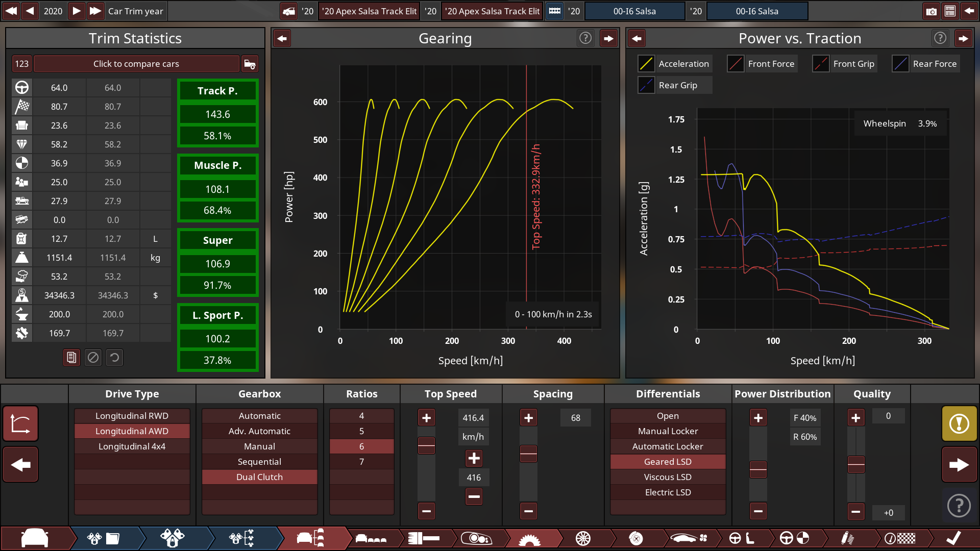Open the suspension spring tab
980x551 pixels.
(847, 538)
